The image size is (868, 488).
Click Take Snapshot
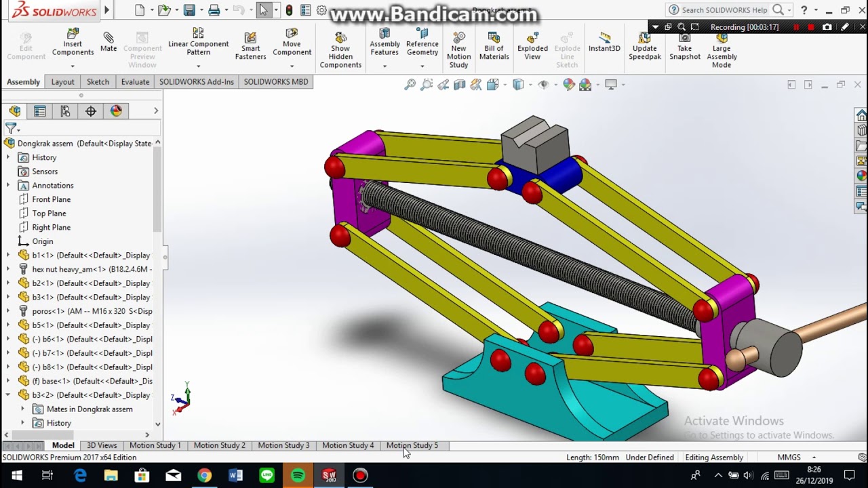tap(685, 46)
